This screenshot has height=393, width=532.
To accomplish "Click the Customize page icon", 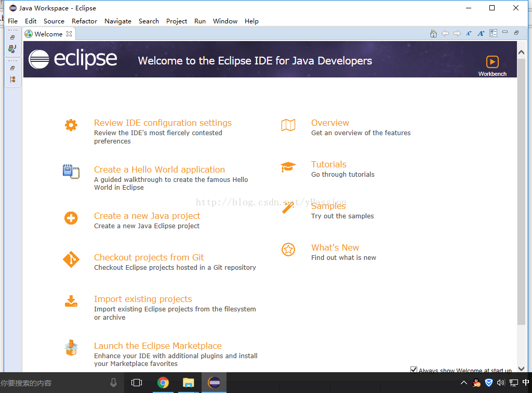I will point(493,33).
